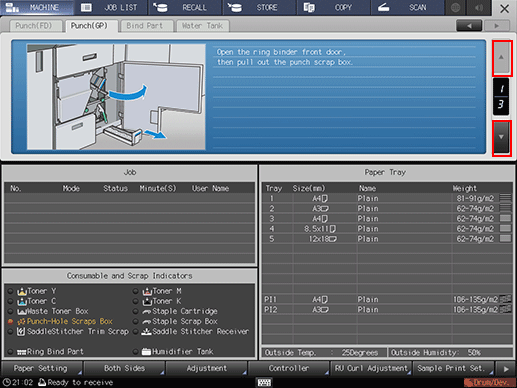
Task: Select the Humidifier Tank icon
Action: (x=146, y=352)
